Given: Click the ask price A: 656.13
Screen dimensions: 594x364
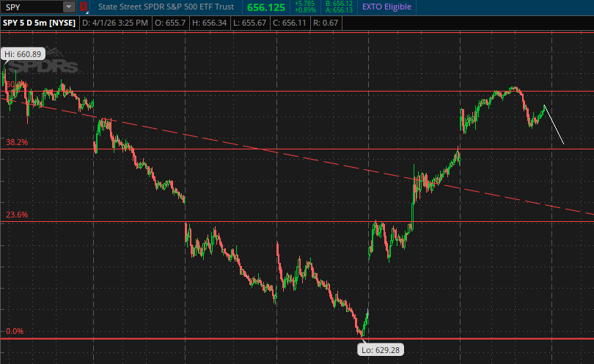Looking at the screenshot, I should (x=339, y=10).
